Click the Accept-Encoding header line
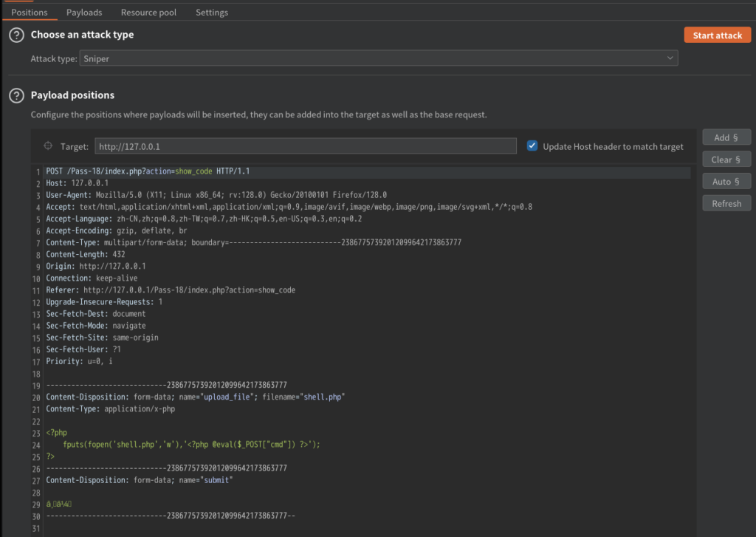The image size is (756, 537). (x=116, y=230)
